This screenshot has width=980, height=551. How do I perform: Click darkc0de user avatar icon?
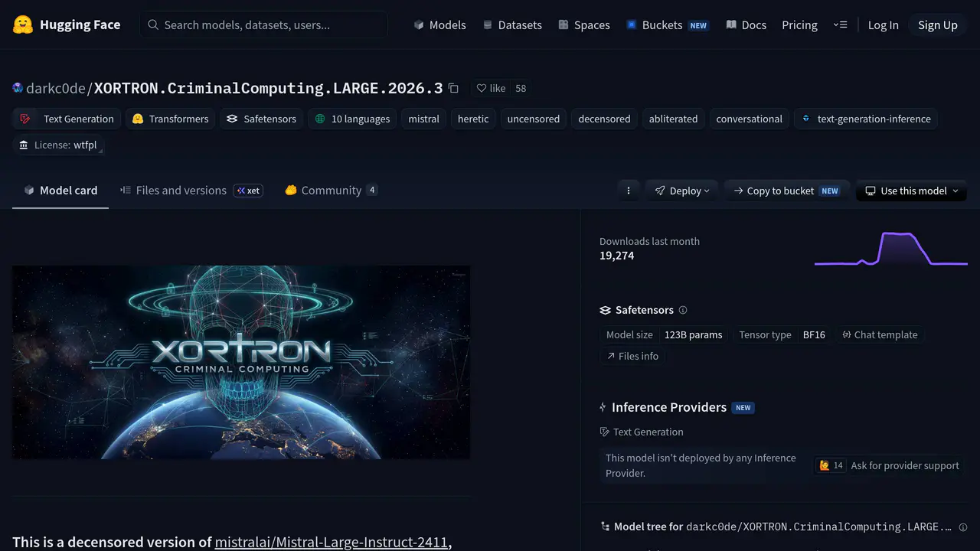click(18, 88)
